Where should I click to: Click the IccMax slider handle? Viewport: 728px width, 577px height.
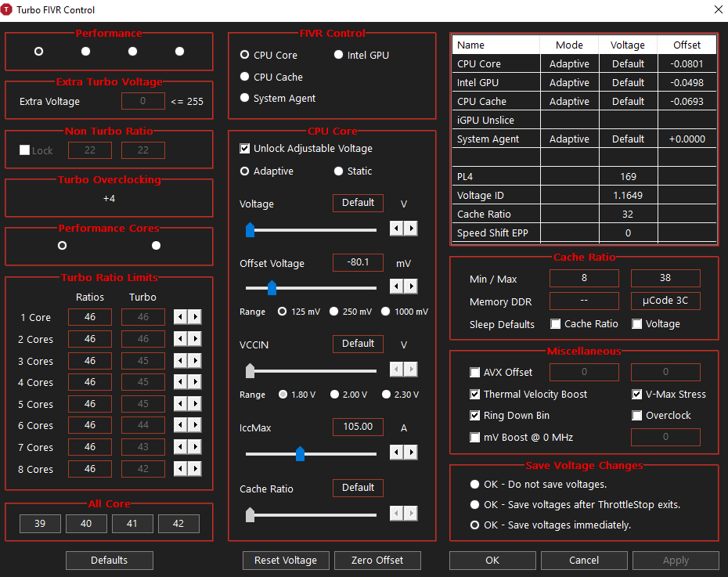pyautogui.click(x=301, y=453)
